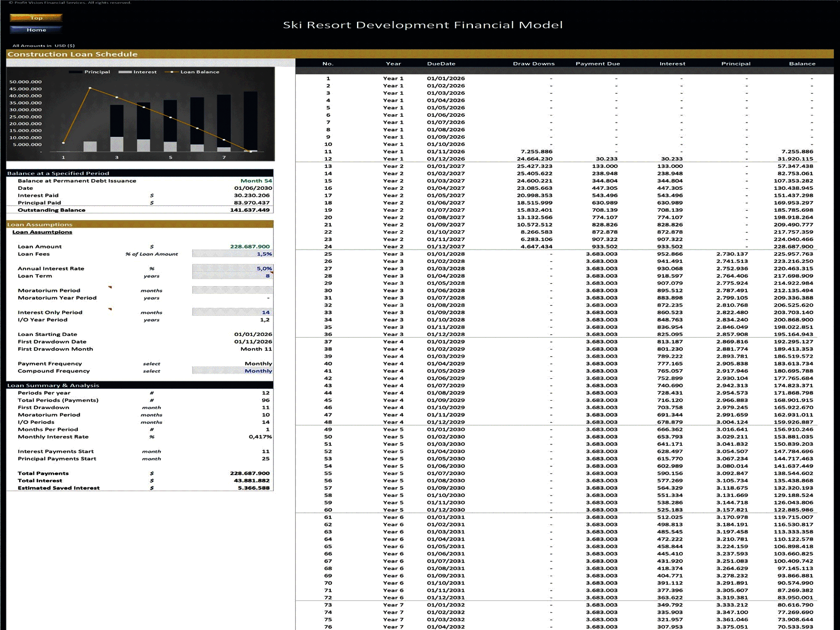This screenshot has width=840, height=630.
Task: Click the comment indicator beside Interest Only Period
Action: [x=110, y=309]
